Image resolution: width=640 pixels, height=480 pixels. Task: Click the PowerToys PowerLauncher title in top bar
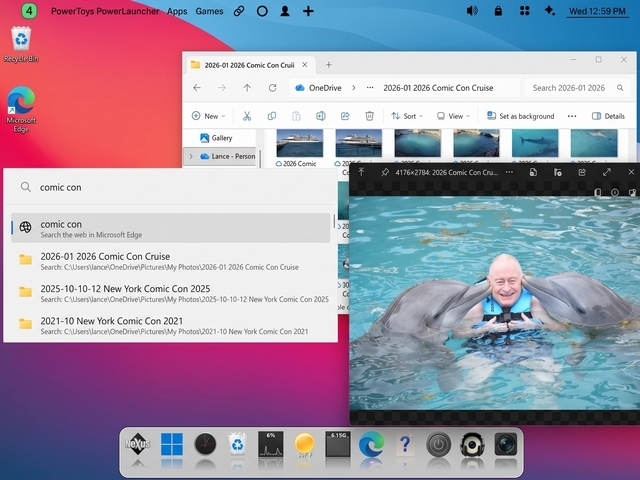pyautogui.click(x=105, y=11)
